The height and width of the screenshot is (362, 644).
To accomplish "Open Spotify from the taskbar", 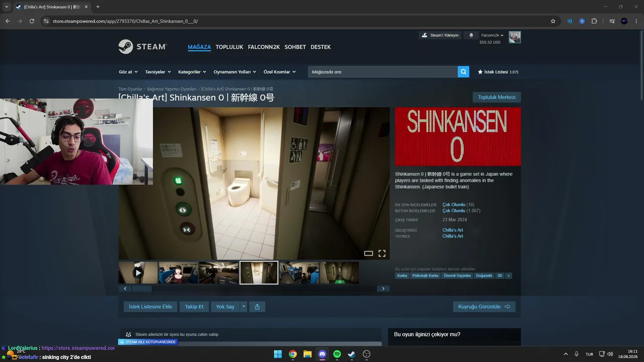I will click(x=337, y=354).
